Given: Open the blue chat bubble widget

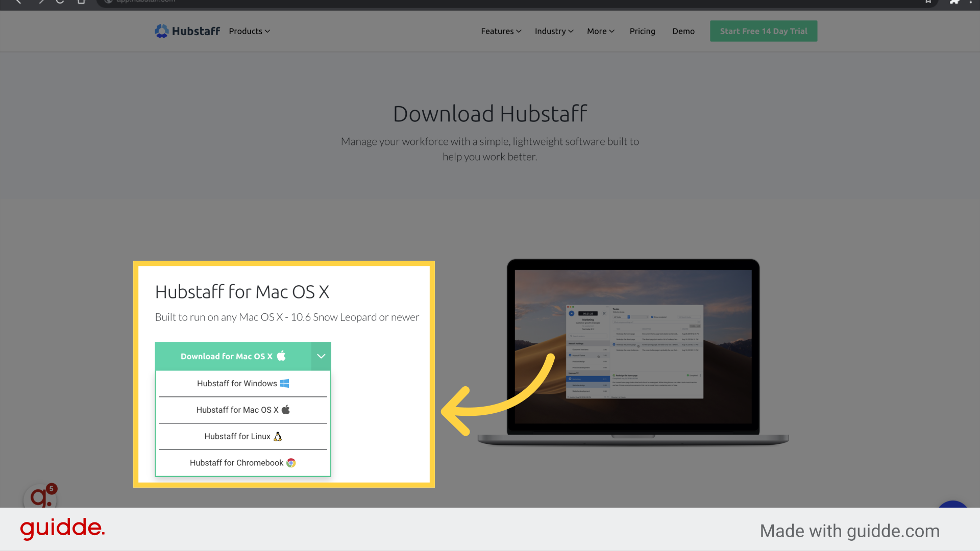Looking at the screenshot, I should click(x=952, y=505).
